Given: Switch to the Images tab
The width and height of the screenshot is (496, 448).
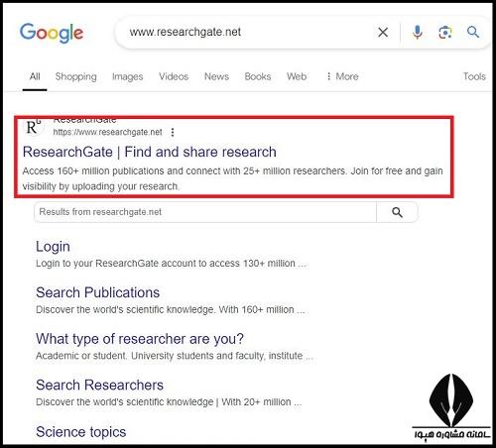Looking at the screenshot, I should pyautogui.click(x=127, y=76).
